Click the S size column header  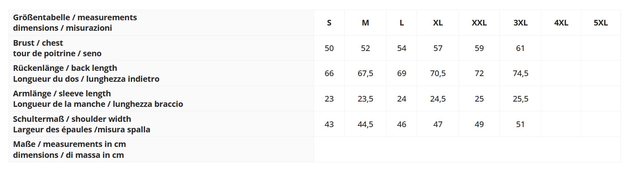point(329,23)
